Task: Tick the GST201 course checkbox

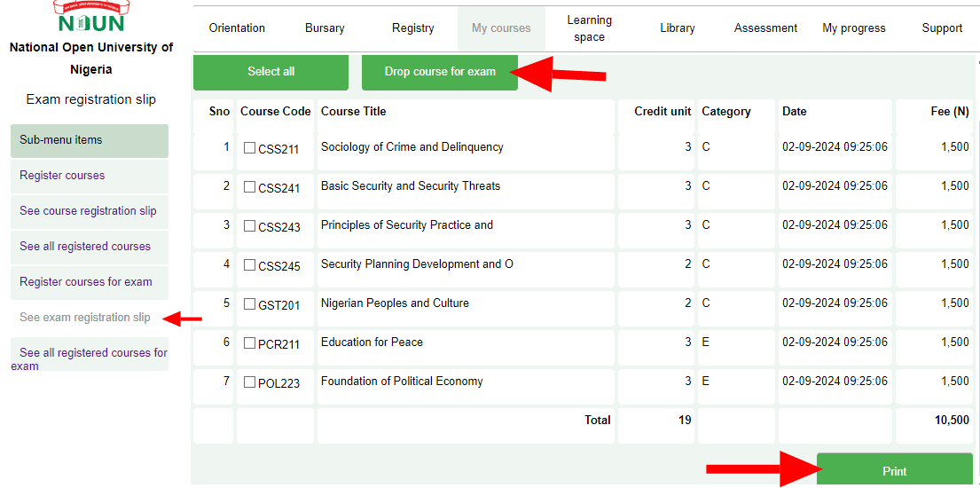Action: [x=249, y=304]
